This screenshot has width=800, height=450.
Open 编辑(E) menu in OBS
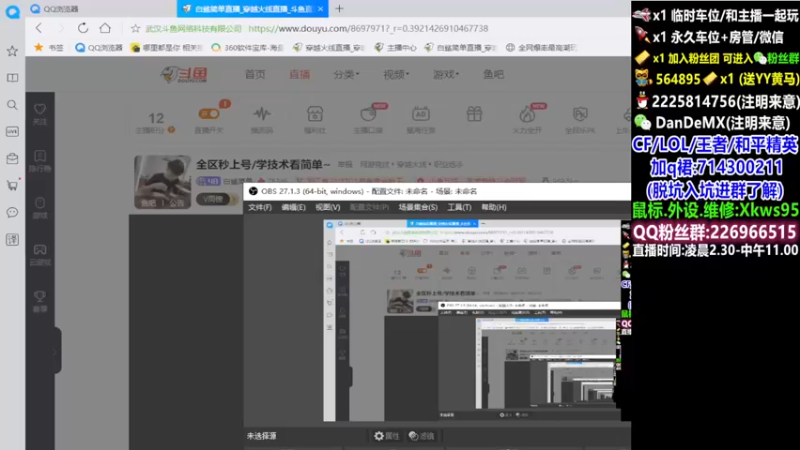pos(293,207)
